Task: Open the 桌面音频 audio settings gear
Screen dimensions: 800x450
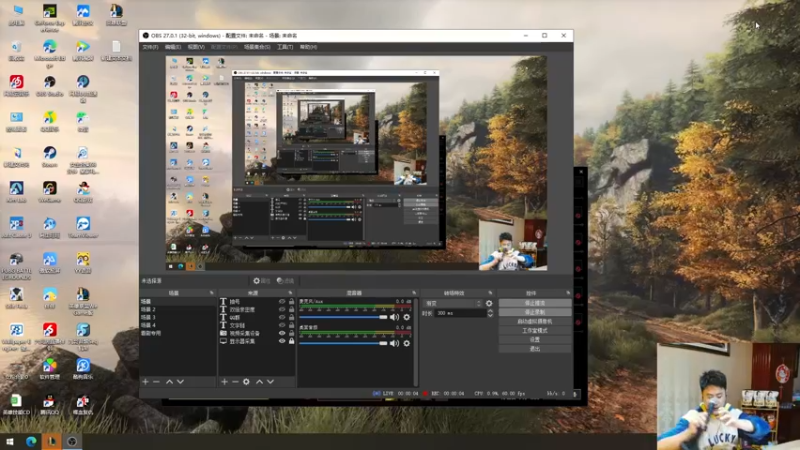Action: (x=407, y=343)
